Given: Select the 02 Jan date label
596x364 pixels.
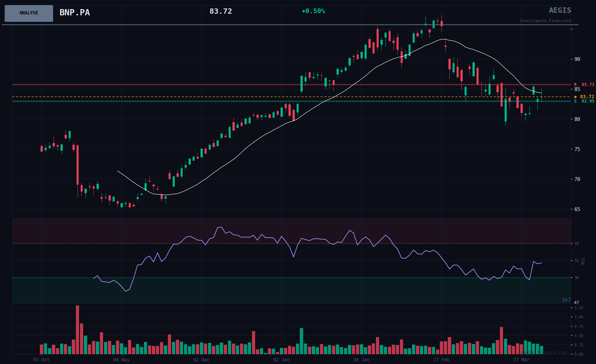Looking at the screenshot, I should coord(281,360).
